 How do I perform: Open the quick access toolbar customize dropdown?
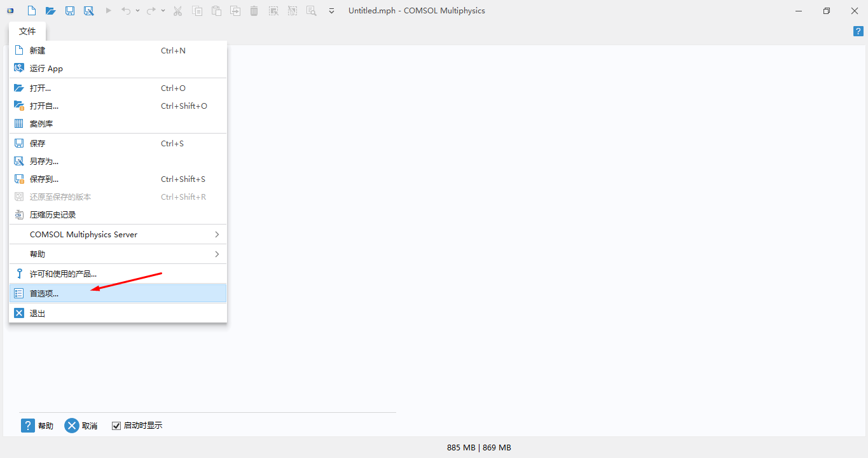tap(331, 11)
